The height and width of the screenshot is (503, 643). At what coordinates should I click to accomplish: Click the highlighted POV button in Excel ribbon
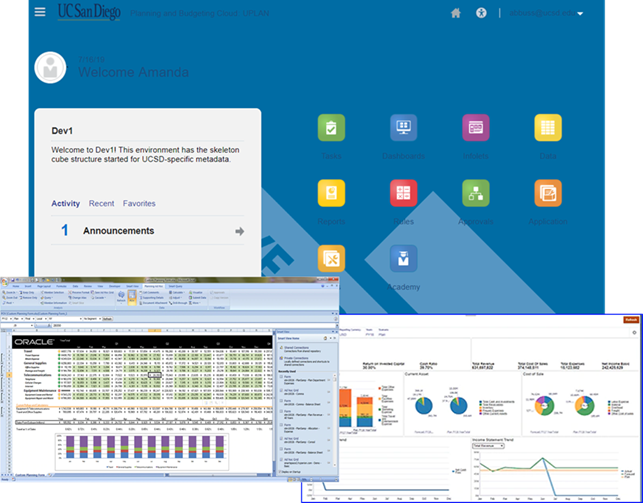132,297
